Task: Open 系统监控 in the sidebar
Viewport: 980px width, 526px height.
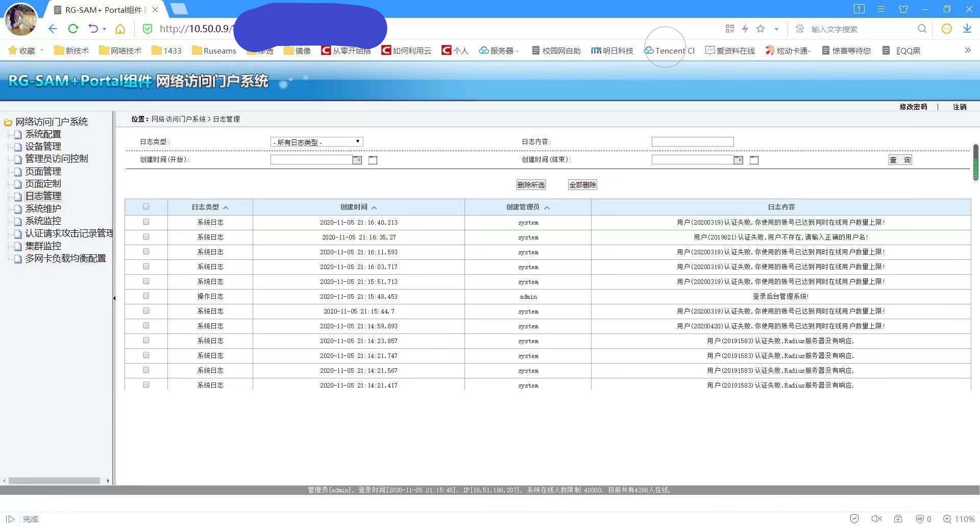Action: point(43,221)
